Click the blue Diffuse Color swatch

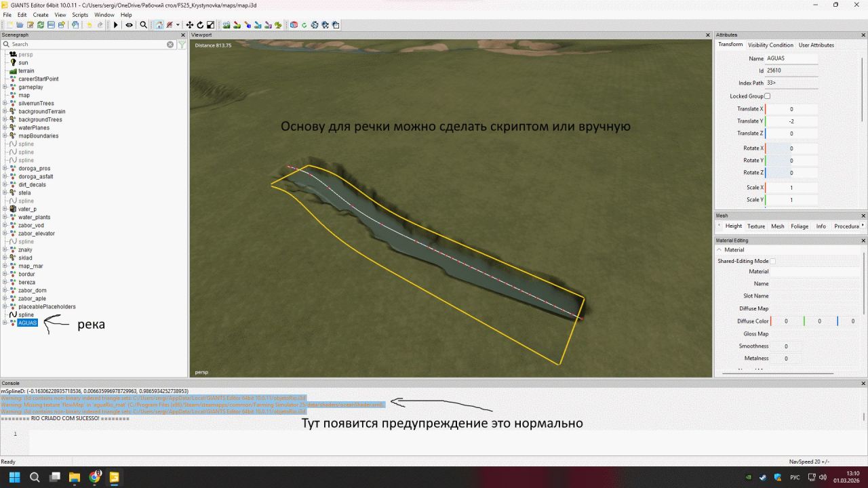pyautogui.click(x=837, y=321)
